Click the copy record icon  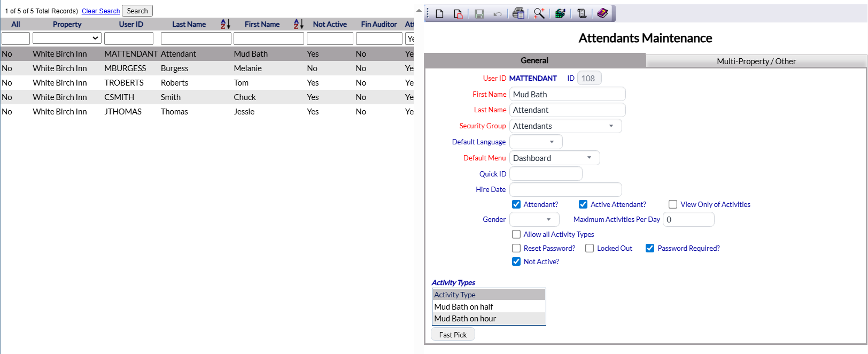pos(458,14)
